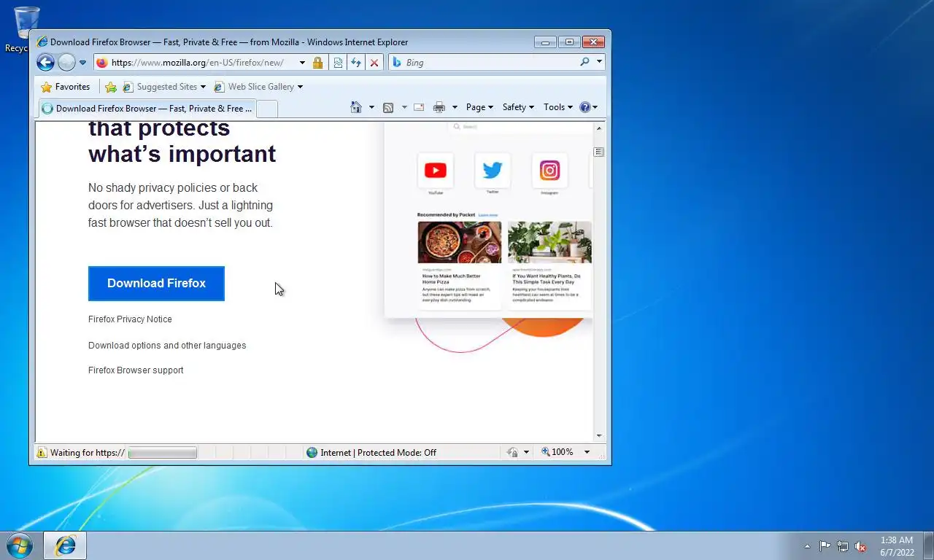Screen dimensions: 934x560
Task: Click the Action Center flag icon
Action: 825,546
